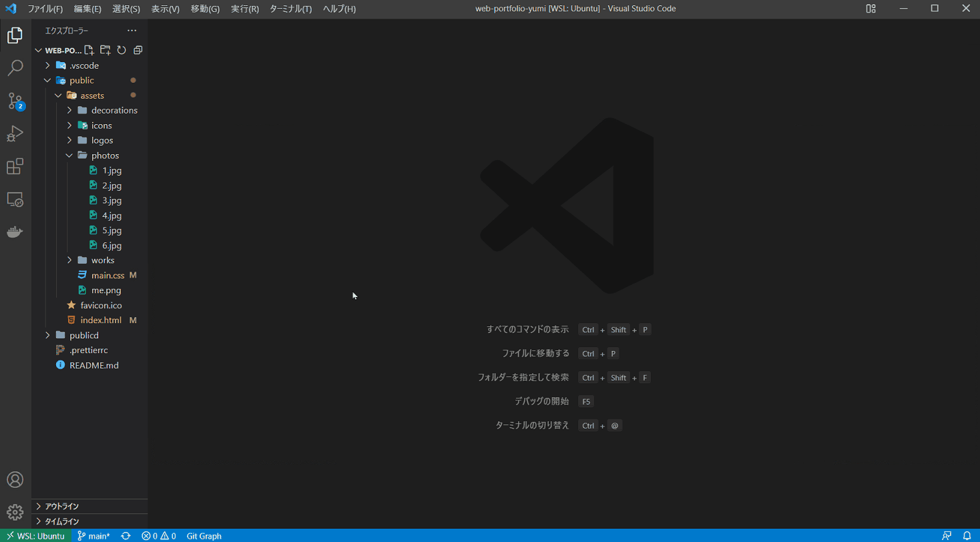Open the Search view in activity bar
Image resolution: width=980 pixels, height=542 pixels.
point(15,68)
